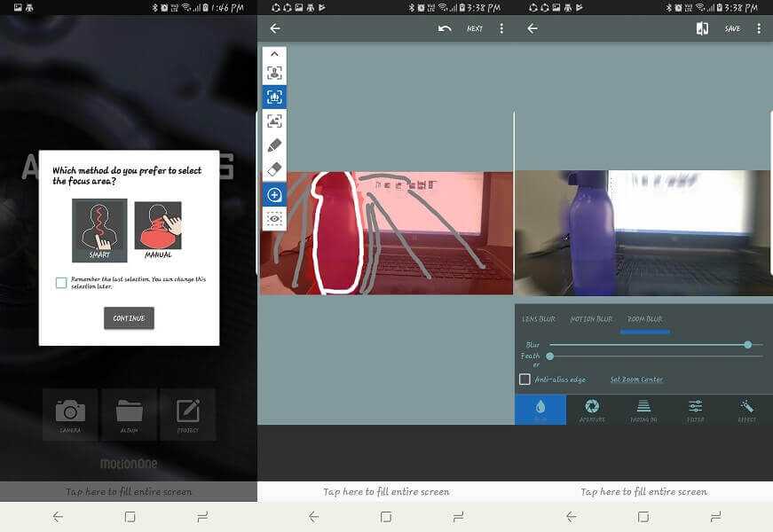This screenshot has width=773, height=532.
Task: Check Remember the last selection box
Action: point(61,283)
